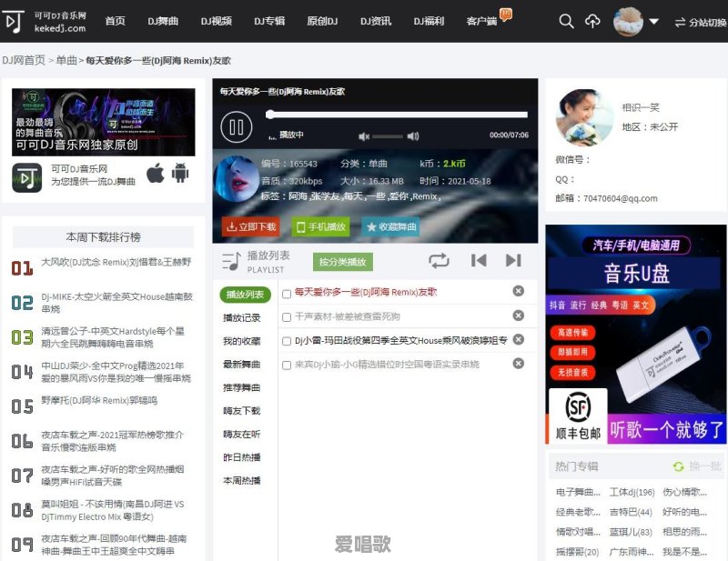Click the volume slider track
Viewport: 728px width, 561px height.
pyautogui.click(x=388, y=136)
